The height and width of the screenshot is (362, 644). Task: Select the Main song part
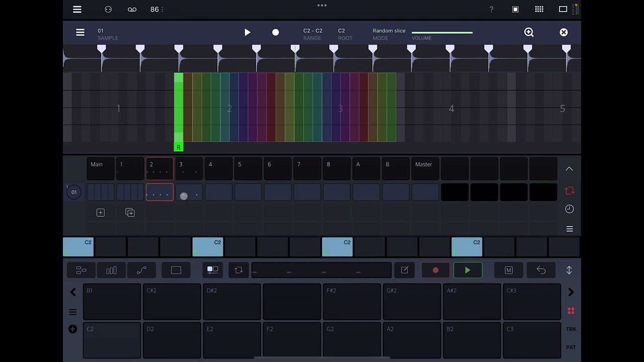click(x=101, y=169)
